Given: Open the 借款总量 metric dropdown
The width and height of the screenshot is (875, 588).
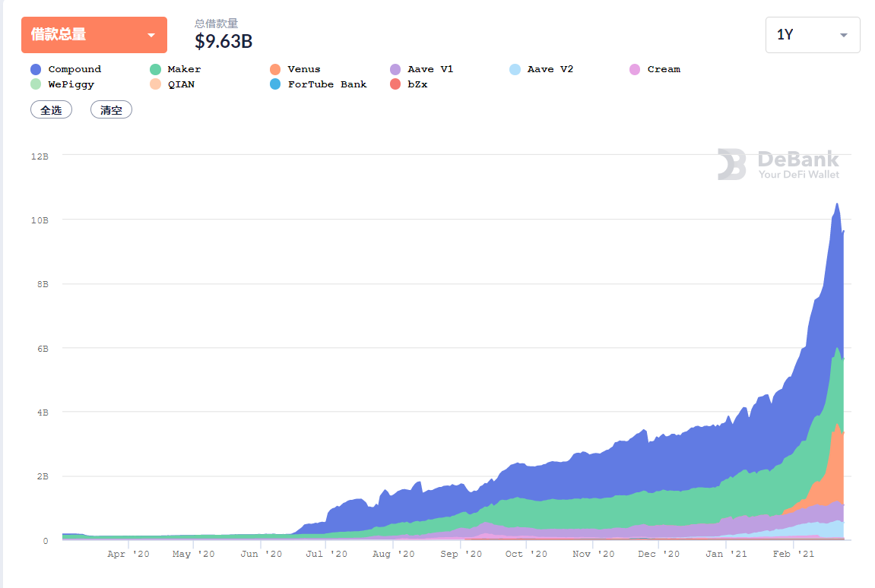Looking at the screenshot, I should pos(94,35).
